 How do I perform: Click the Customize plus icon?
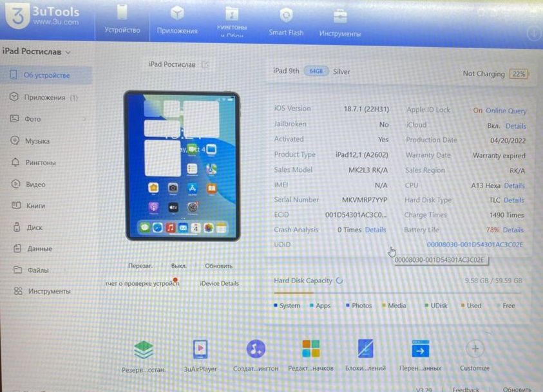(475, 349)
